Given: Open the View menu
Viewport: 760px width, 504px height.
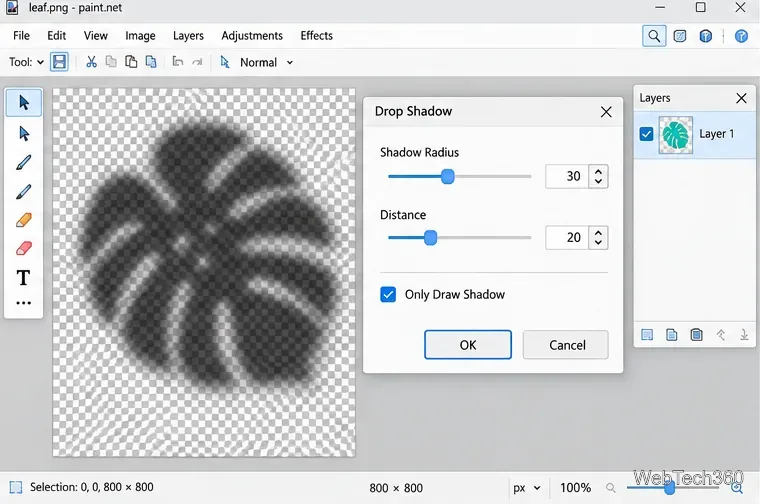Looking at the screenshot, I should point(95,36).
